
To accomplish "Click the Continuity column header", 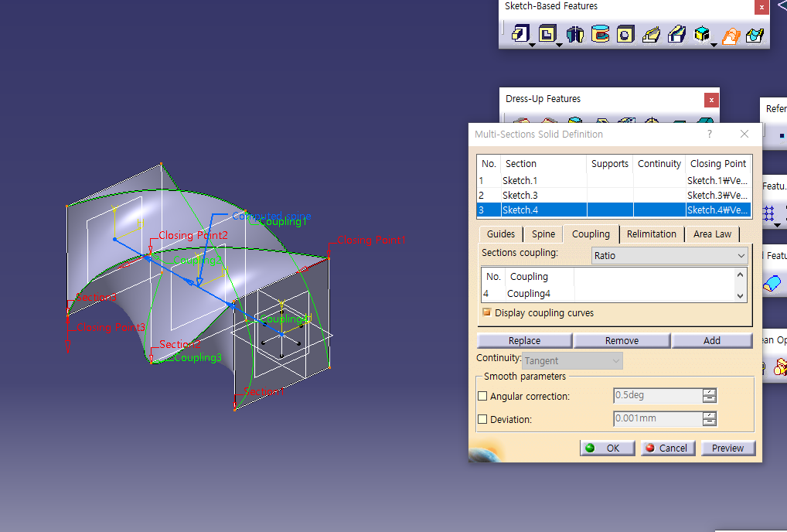I will pyautogui.click(x=659, y=164).
